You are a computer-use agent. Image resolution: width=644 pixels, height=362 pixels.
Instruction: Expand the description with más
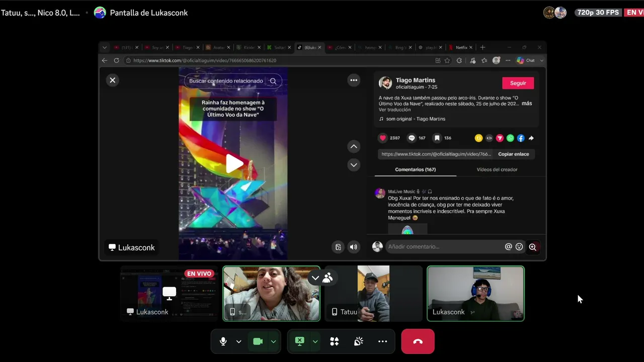pyautogui.click(x=527, y=104)
